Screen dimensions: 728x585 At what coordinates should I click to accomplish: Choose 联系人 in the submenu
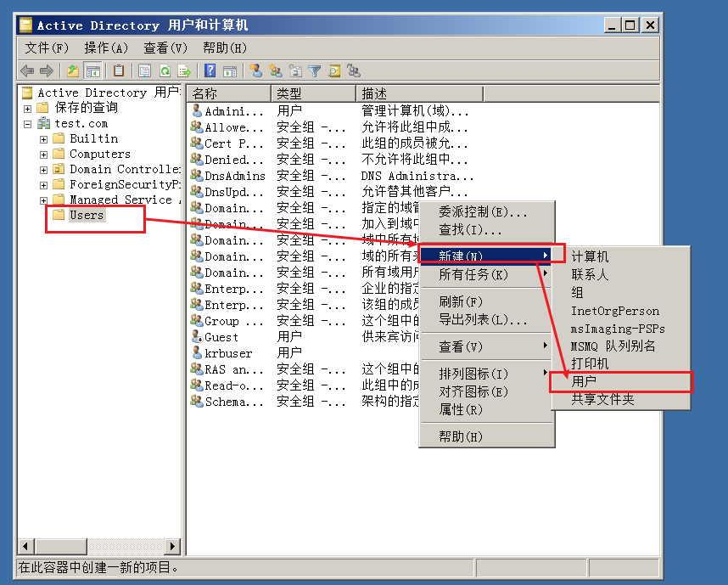tap(621, 274)
